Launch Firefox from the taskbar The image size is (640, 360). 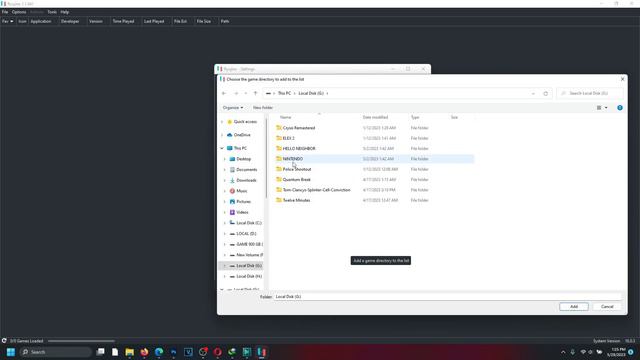click(144, 352)
